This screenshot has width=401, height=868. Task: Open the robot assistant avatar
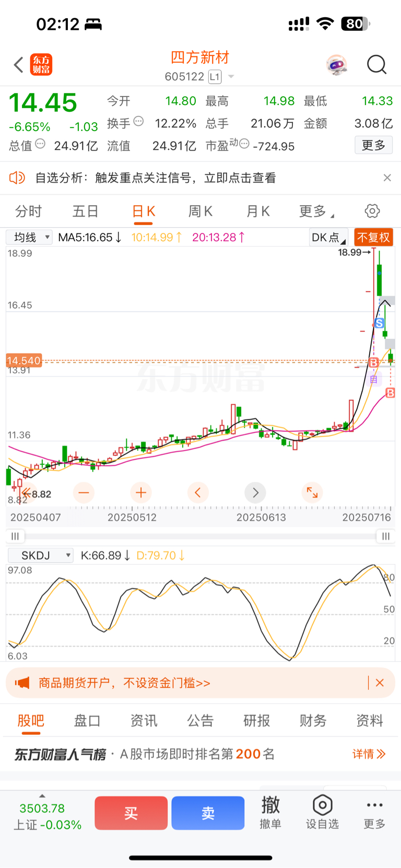click(x=337, y=65)
